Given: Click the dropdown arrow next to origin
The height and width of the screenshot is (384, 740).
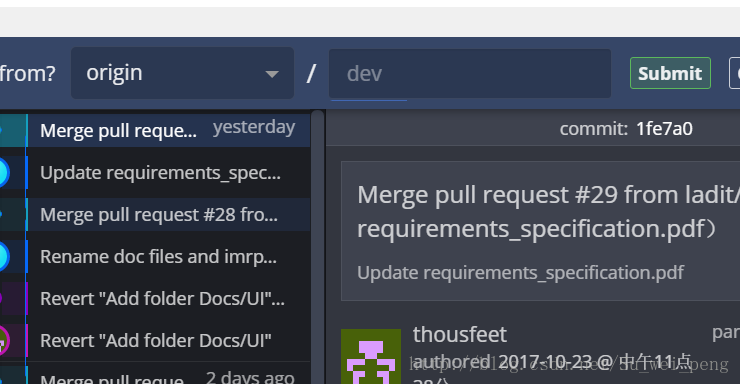Looking at the screenshot, I should (272, 74).
